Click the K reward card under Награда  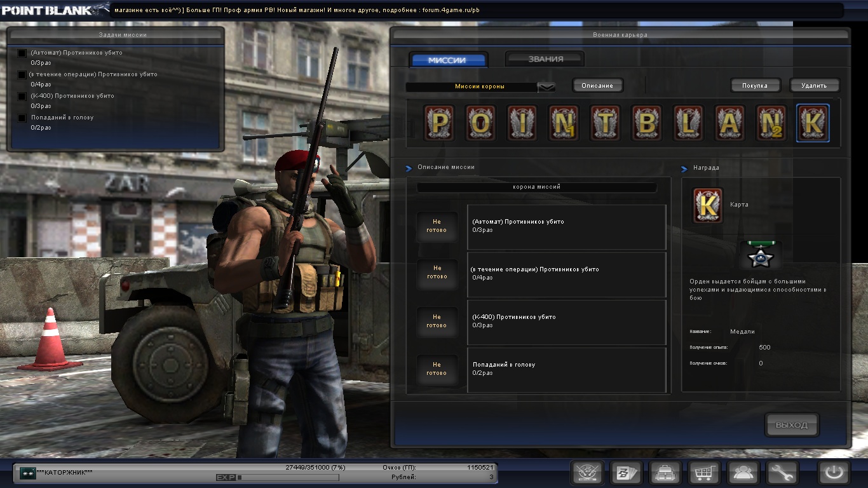point(708,206)
